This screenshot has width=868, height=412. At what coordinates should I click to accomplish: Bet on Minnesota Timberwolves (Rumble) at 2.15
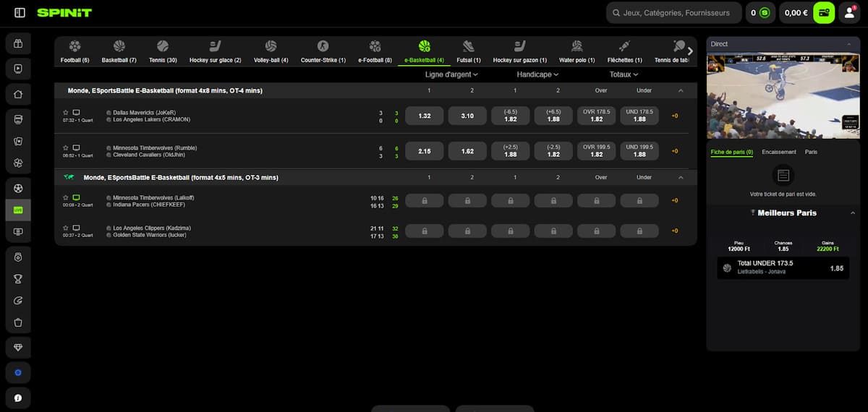(425, 151)
